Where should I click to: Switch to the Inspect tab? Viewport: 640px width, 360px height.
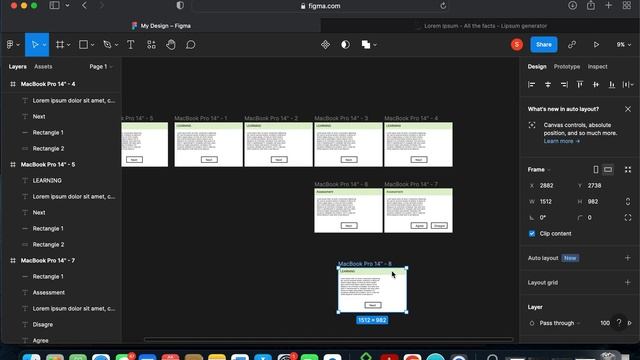tap(598, 67)
